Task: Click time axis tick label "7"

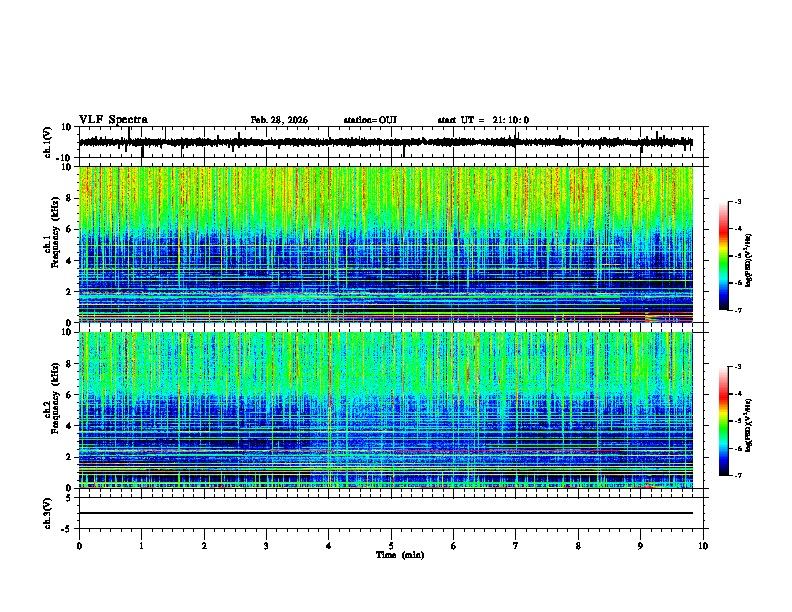Action: (x=516, y=546)
